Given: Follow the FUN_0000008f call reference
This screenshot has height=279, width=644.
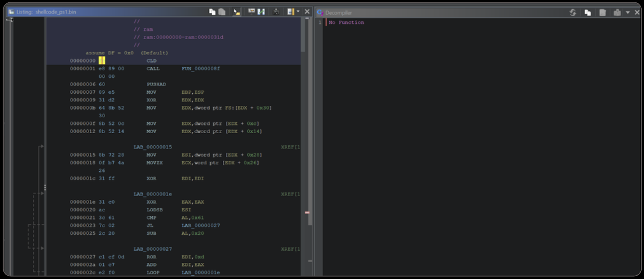Looking at the screenshot, I should click(x=200, y=69).
